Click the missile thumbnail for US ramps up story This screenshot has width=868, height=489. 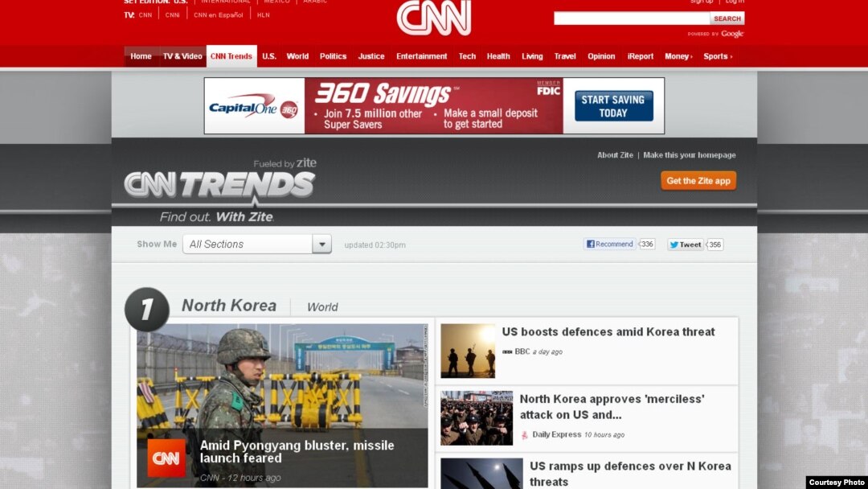[x=481, y=473]
